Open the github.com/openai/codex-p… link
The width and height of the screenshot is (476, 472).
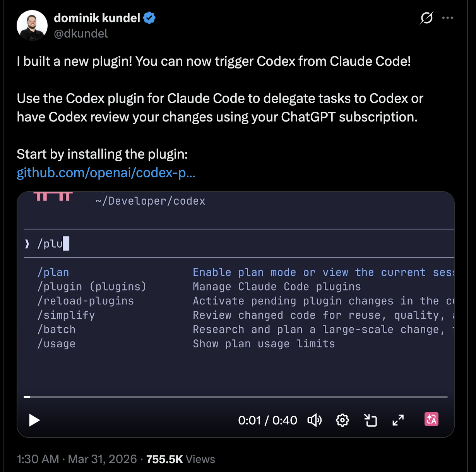point(106,173)
